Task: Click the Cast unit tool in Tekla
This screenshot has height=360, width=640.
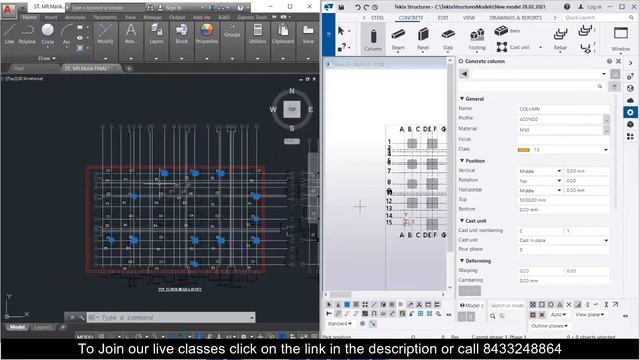Action: 513,47
